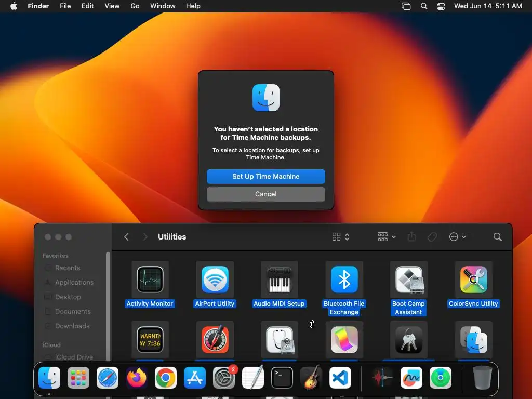Click the Share toolbar button
This screenshot has height=399, width=532.
point(411,237)
